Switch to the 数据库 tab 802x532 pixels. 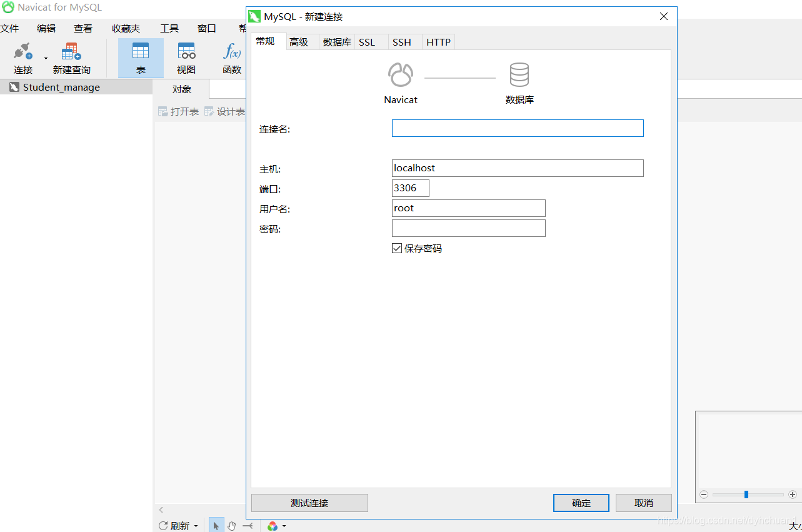click(337, 42)
